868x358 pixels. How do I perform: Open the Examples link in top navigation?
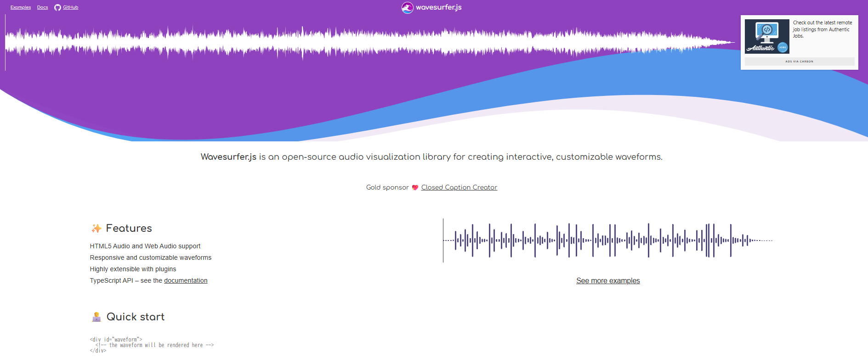(21, 7)
